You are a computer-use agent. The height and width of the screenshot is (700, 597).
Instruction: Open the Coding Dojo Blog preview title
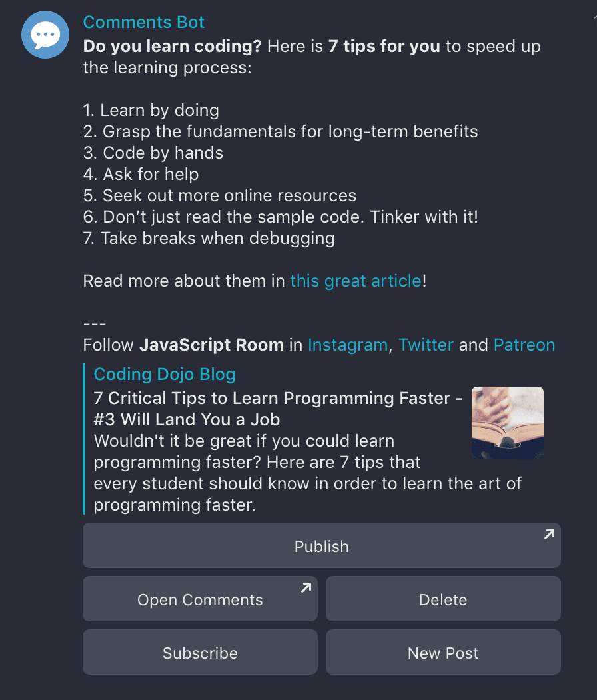point(165,374)
